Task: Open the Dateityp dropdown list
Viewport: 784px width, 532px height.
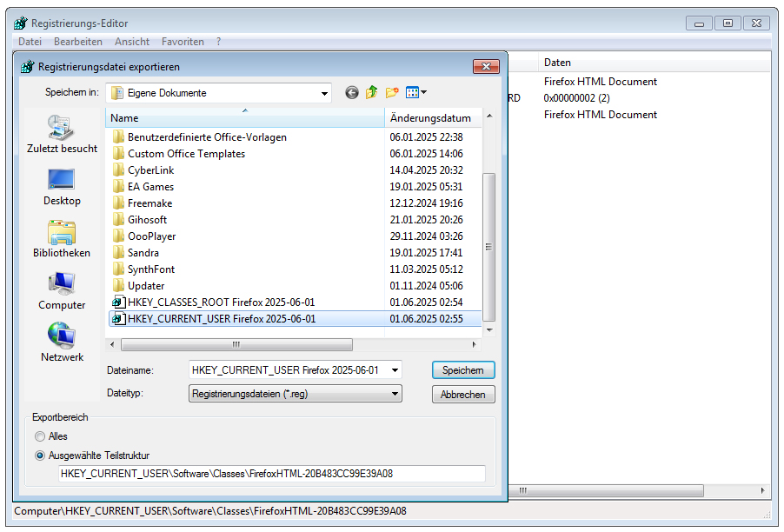Action: [395, 394]
